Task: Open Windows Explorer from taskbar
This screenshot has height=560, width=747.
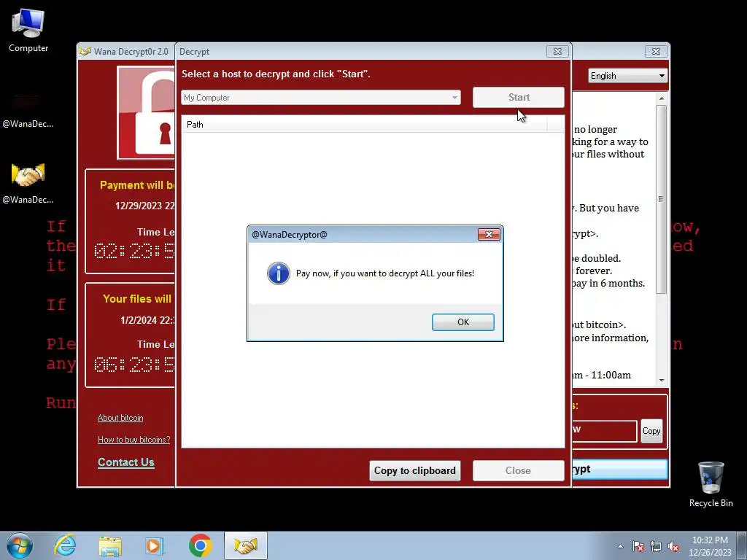Action: pos(110,545)
